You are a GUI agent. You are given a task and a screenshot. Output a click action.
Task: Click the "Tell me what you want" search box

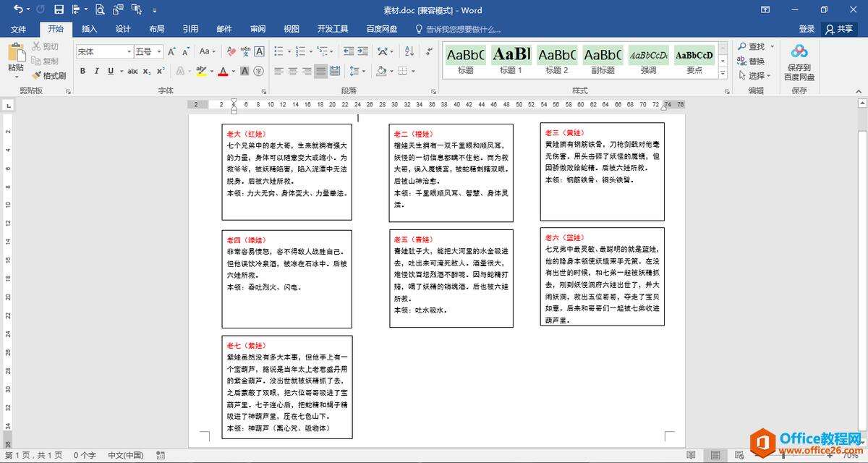tap(463, 29)
